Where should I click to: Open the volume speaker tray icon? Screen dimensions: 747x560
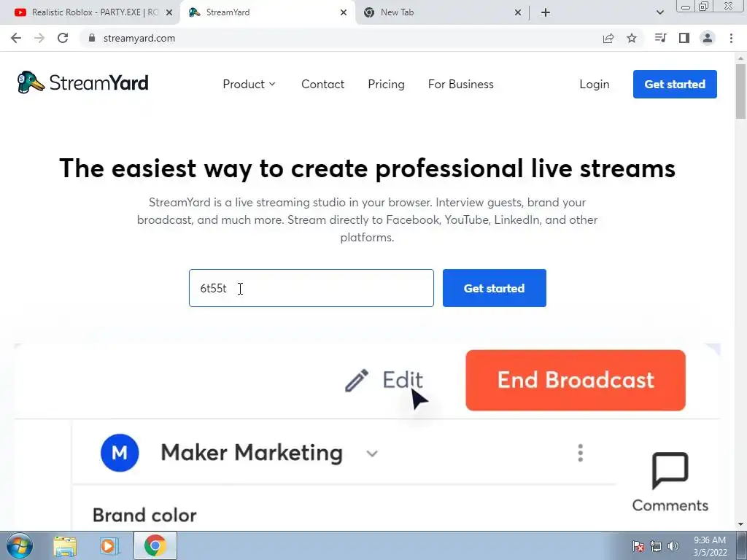[x=673, y=546]
